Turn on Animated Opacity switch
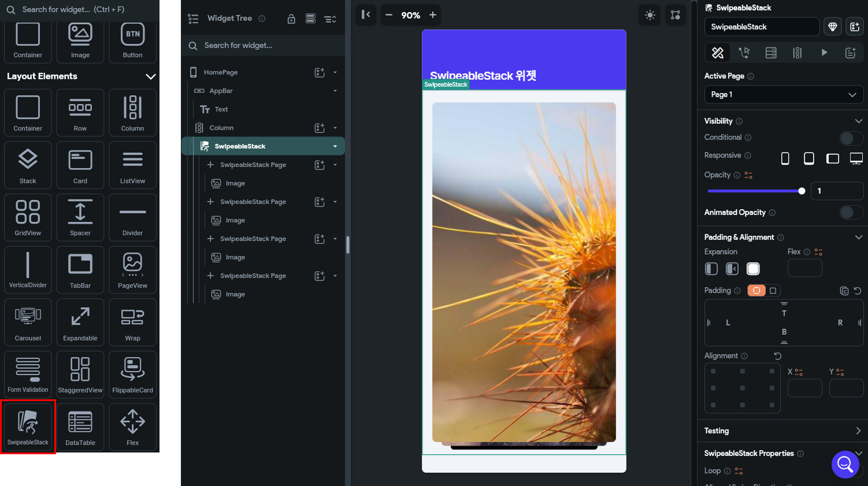868x486 pixels. pos(851,213)
